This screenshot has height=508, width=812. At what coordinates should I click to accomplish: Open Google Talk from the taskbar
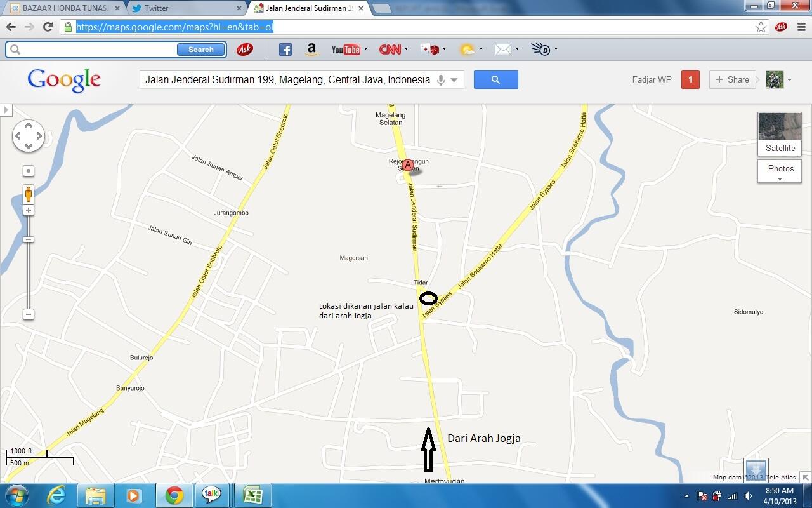[211, 495]
